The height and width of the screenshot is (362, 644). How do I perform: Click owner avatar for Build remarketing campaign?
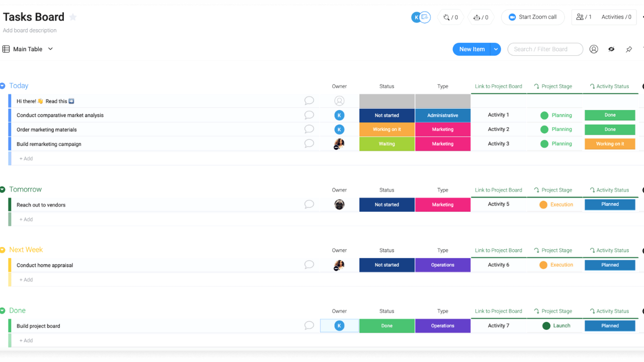(340, 144)
